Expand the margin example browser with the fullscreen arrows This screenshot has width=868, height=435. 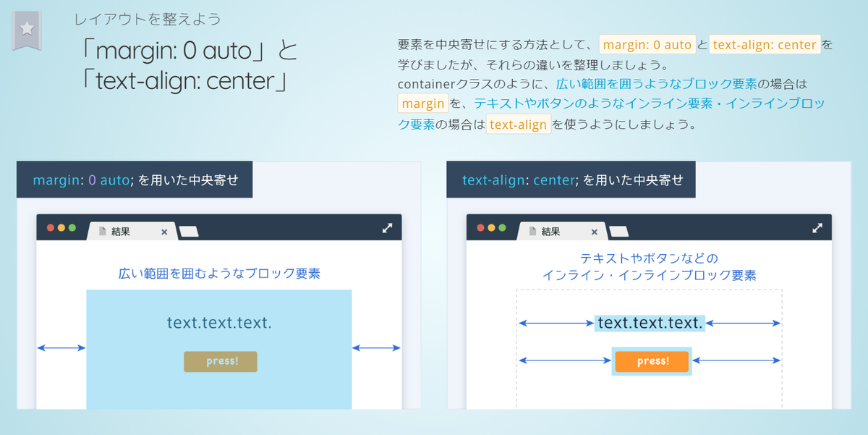388,227
